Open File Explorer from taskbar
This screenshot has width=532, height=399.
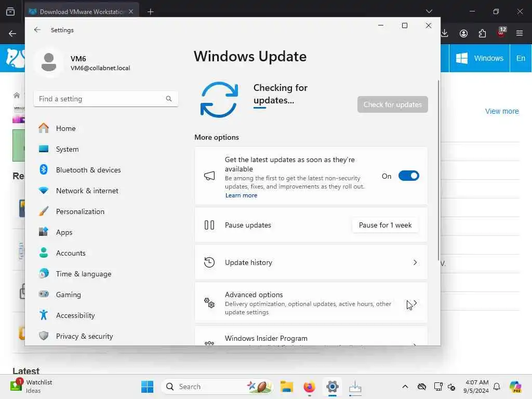click(x=287, y=387)
